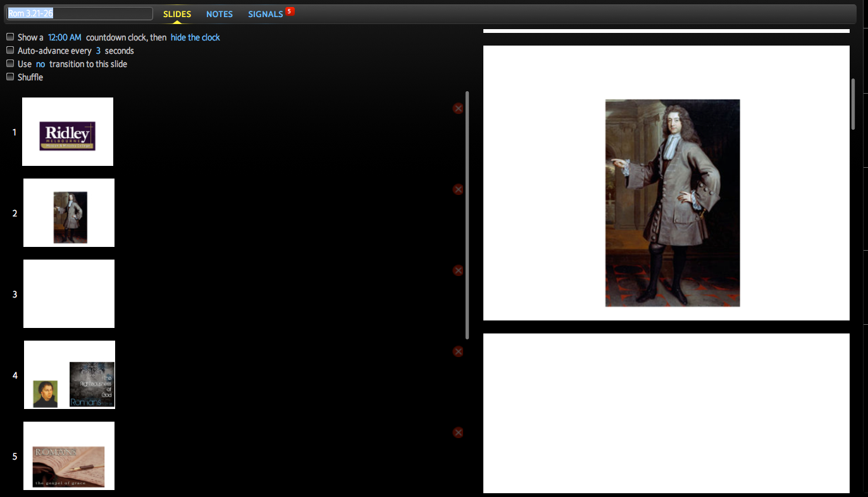The height and width of the screenshot is (497, 868).
Task: Click the blank slide preview below the portrait
Action: click(666, 413)
